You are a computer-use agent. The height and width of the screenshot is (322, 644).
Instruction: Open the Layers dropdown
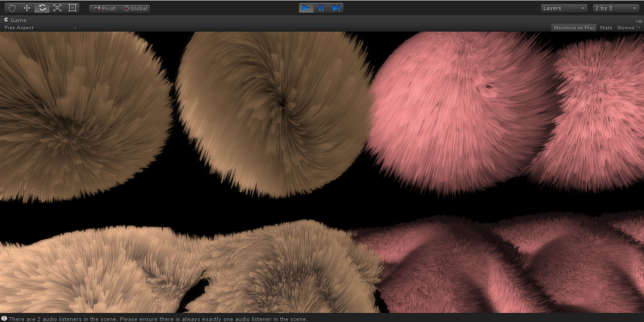[x=564, y=8]
